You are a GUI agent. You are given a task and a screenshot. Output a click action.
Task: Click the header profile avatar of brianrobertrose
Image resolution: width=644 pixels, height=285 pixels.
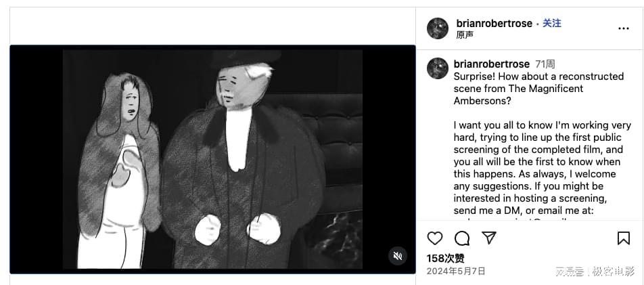438,28
